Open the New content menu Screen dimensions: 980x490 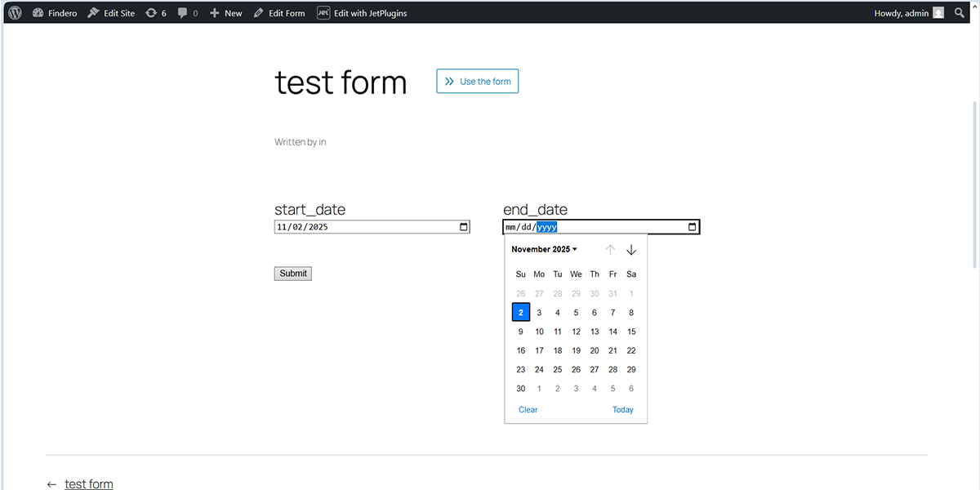click(x=226, y=13)
